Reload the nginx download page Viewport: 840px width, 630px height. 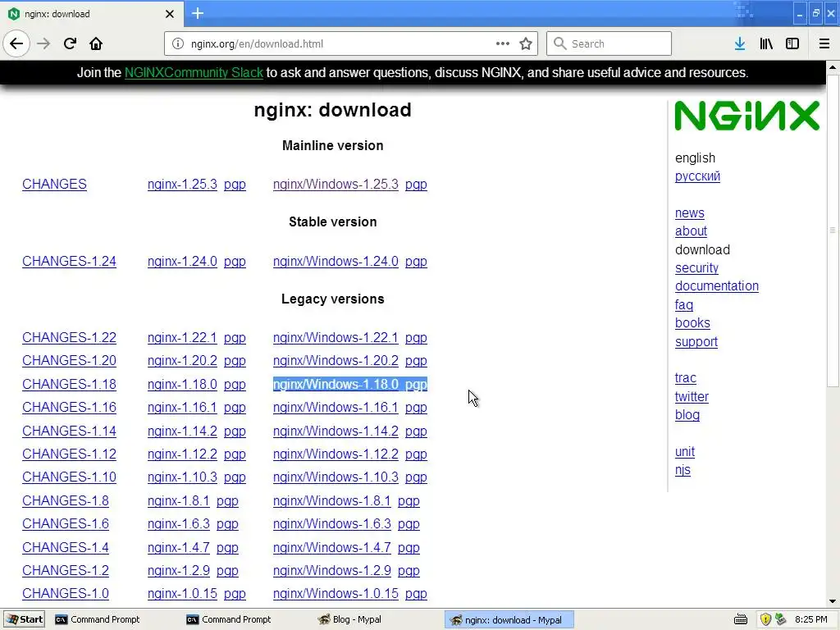70,44
